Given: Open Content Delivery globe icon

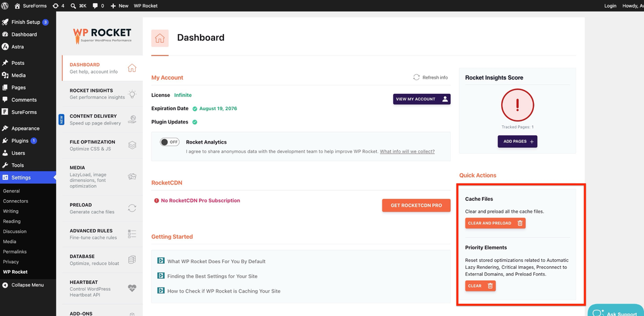Looking at the screenshot, I should coord(132,120).
